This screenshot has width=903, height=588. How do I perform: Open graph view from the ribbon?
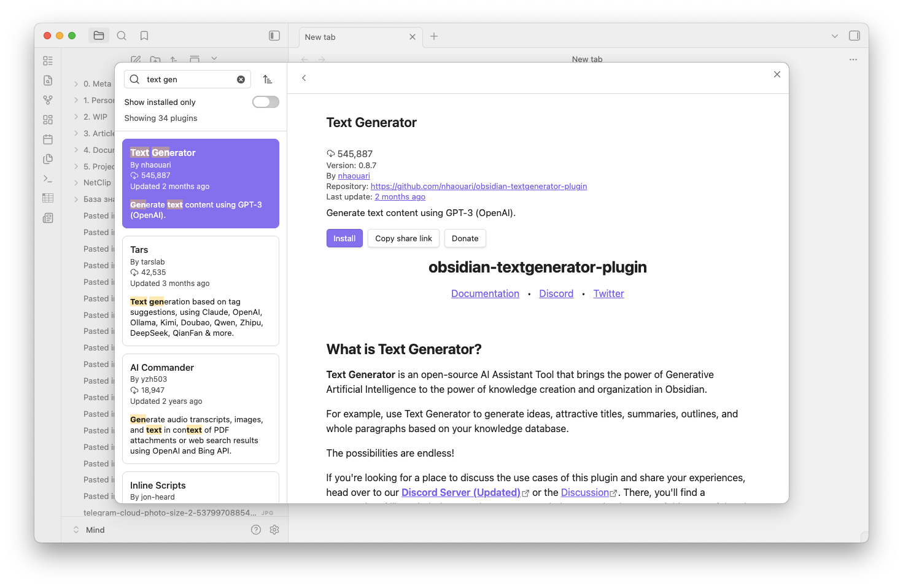coord(48,100)
